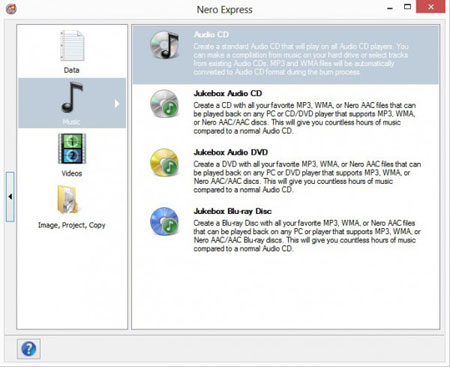450x367 pixels.
Task: Open the Image, Project, Copy folder icon
Action: [68, 200]
